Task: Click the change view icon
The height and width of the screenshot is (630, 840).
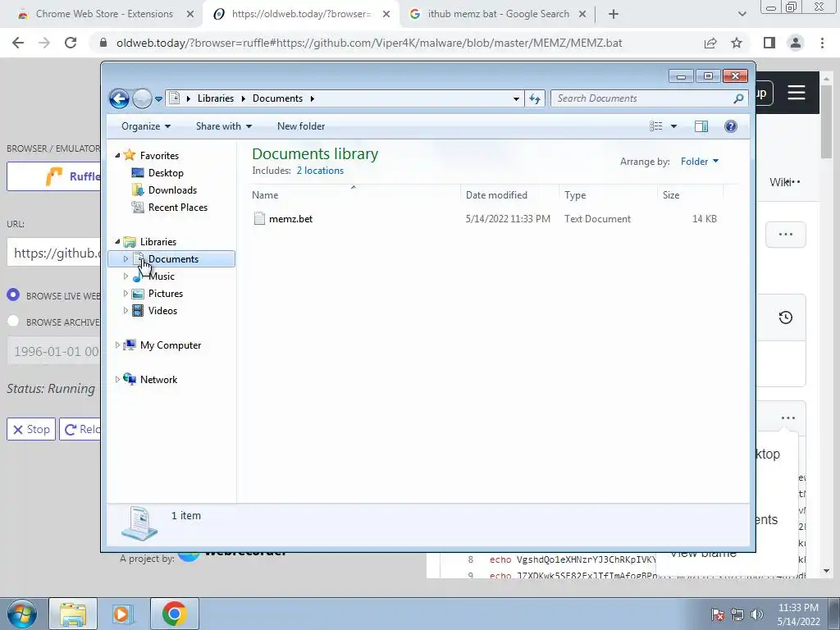Action: coord(655,126)
